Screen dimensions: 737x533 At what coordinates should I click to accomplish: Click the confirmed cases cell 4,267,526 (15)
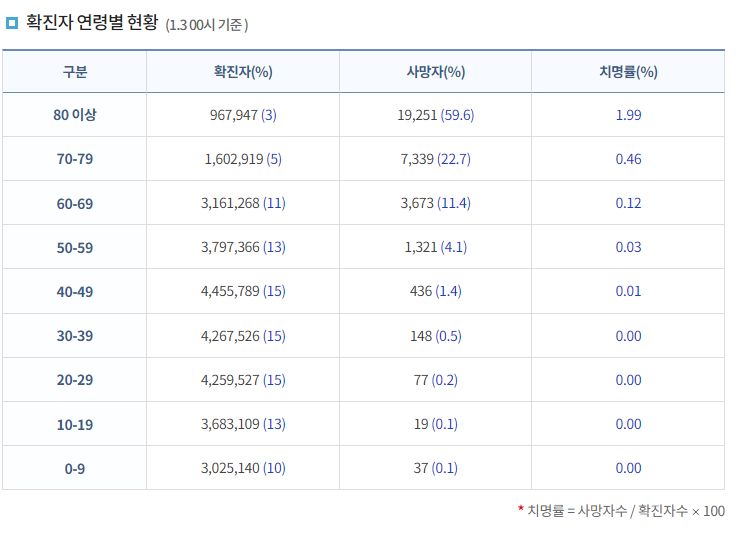(x=243, y=336)
